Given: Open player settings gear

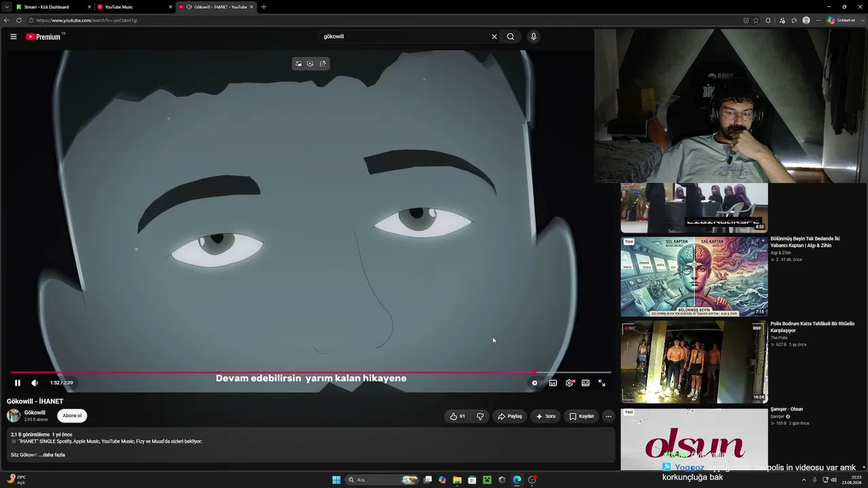Looking at the screenshot, I should (570, 383).
